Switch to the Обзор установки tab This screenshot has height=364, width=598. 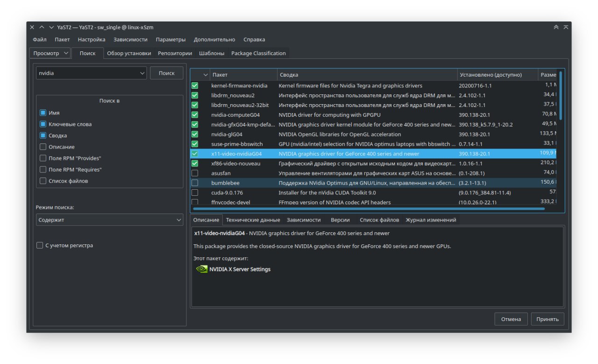129,53
